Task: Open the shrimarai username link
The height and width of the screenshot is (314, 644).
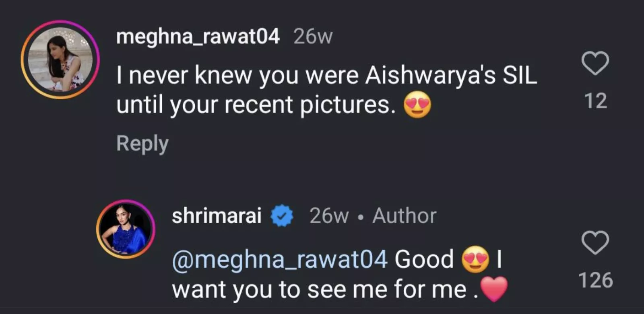Action: [x=217, y=216]
